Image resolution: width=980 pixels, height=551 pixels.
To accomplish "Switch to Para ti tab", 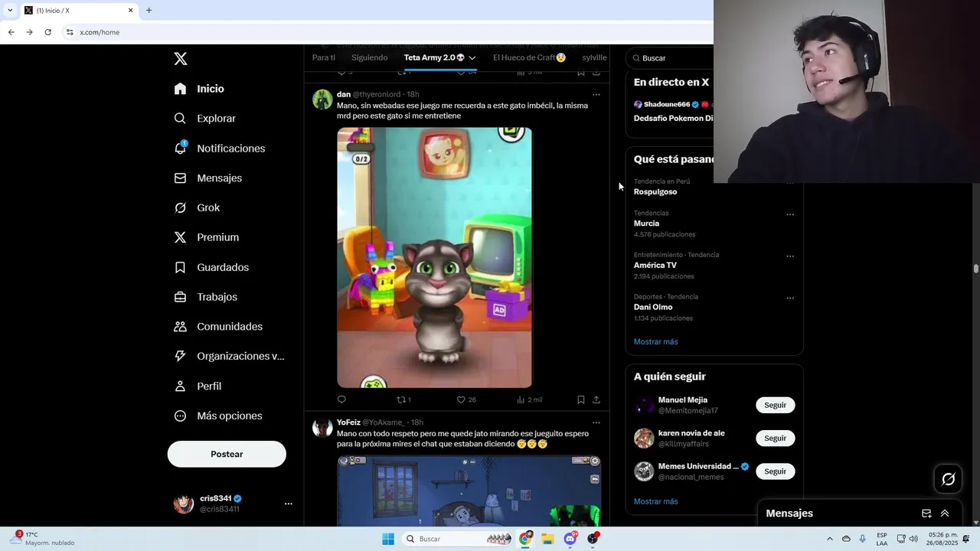I will pyautogui.click(x=324, y=57).
